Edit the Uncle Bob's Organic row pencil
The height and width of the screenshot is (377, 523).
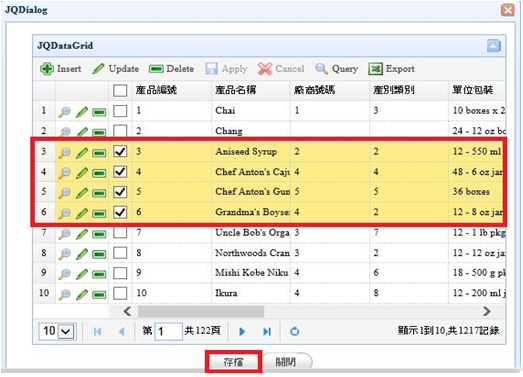tap(82, 234)
